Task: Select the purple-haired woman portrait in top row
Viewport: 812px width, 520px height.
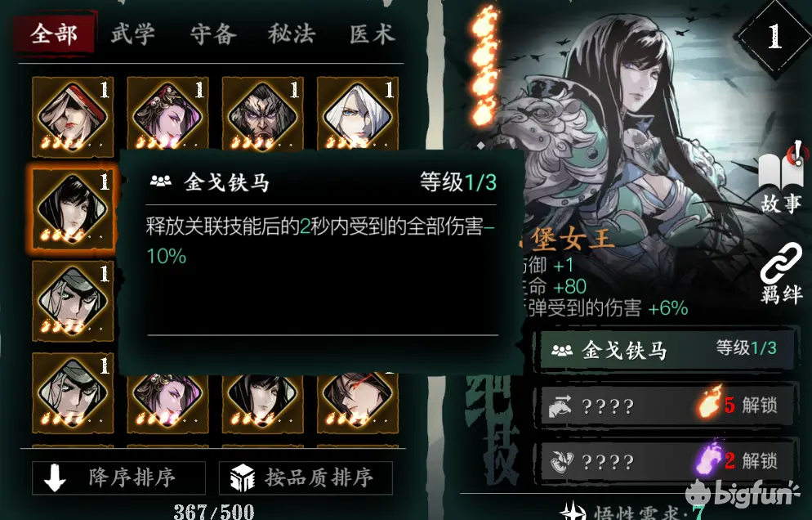Action: (x=167, y=114)
